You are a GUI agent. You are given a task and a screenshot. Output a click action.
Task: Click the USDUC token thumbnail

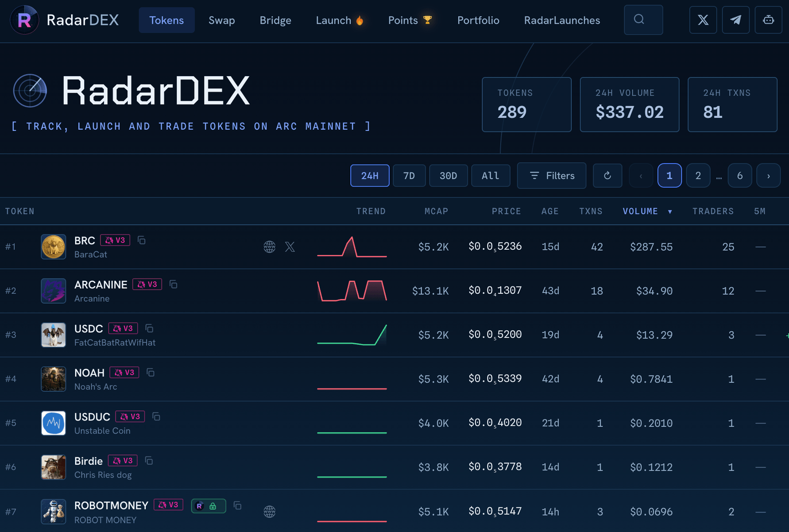click(54, 423)
